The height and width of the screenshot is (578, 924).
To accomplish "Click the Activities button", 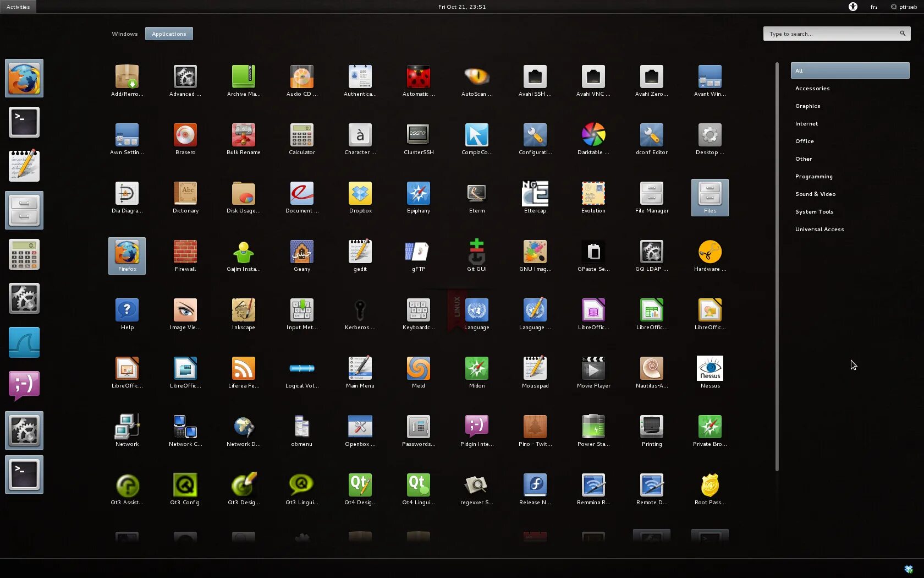I will (18, 7).
